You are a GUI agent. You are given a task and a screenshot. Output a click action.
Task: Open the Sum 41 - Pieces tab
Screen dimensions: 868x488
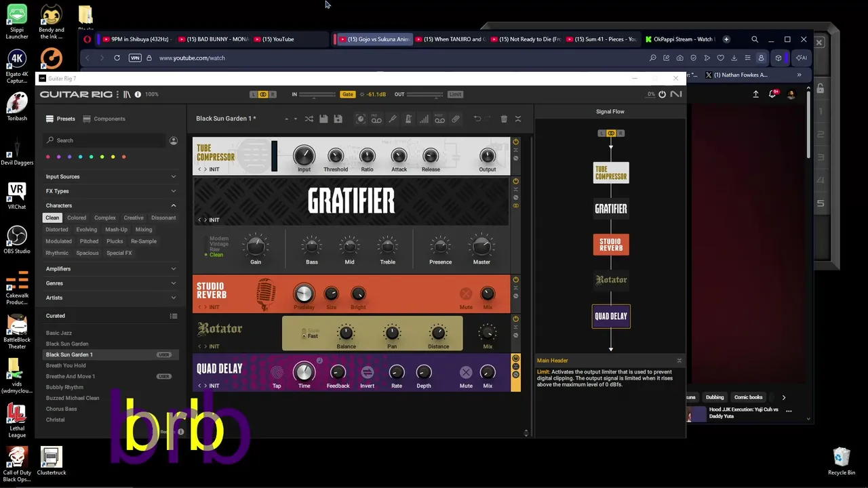pos(601,39)
